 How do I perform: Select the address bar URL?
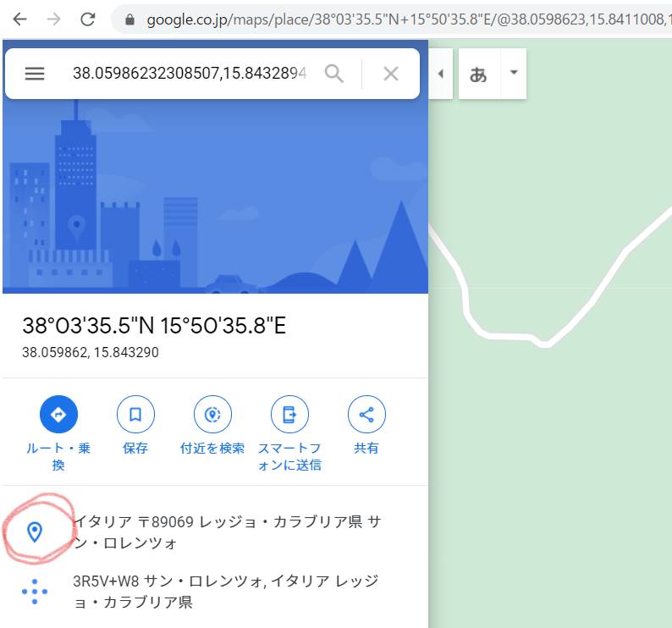pos(409,19)
